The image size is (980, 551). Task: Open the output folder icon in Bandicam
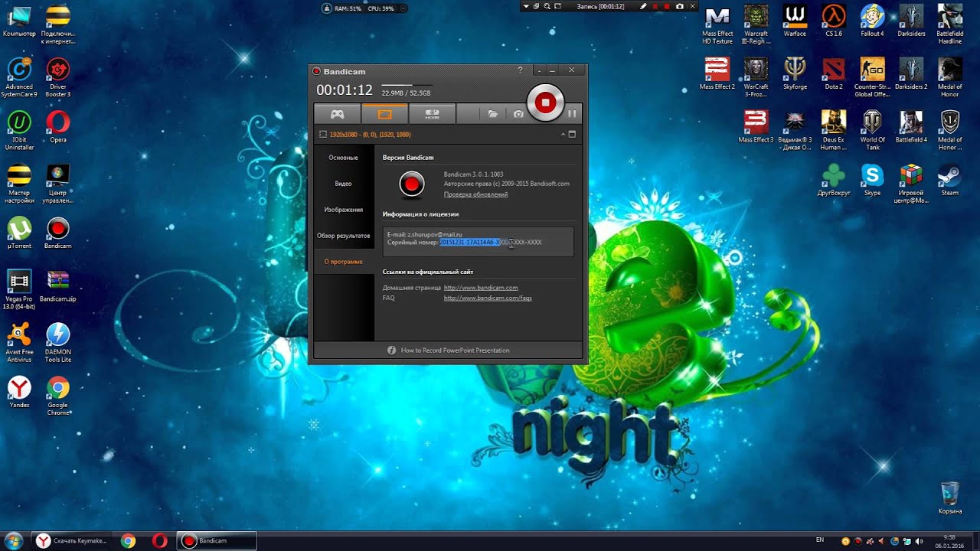(493, 114)
